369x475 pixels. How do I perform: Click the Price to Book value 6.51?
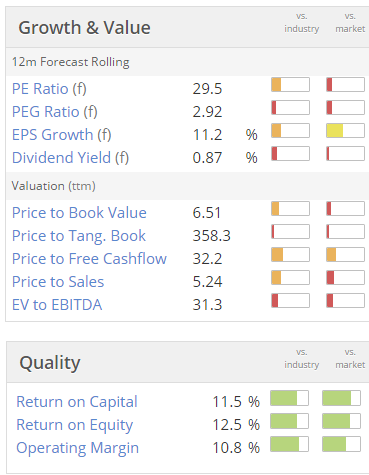point(207,213)
